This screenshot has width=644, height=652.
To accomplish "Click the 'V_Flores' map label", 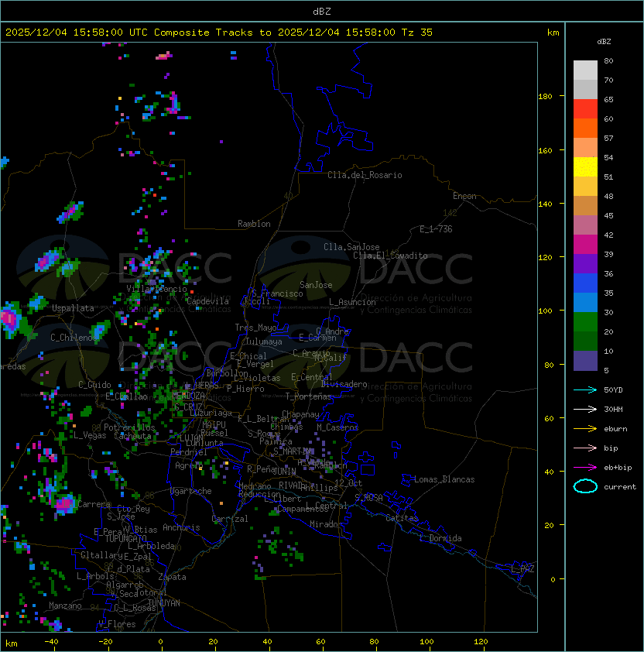I will [x=117, y=624].
